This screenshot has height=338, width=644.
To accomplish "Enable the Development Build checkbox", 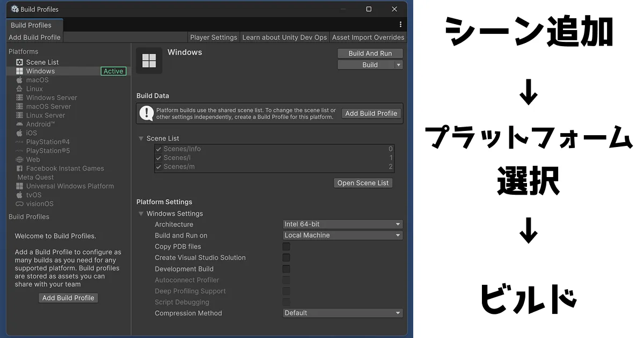I will 286,269.
